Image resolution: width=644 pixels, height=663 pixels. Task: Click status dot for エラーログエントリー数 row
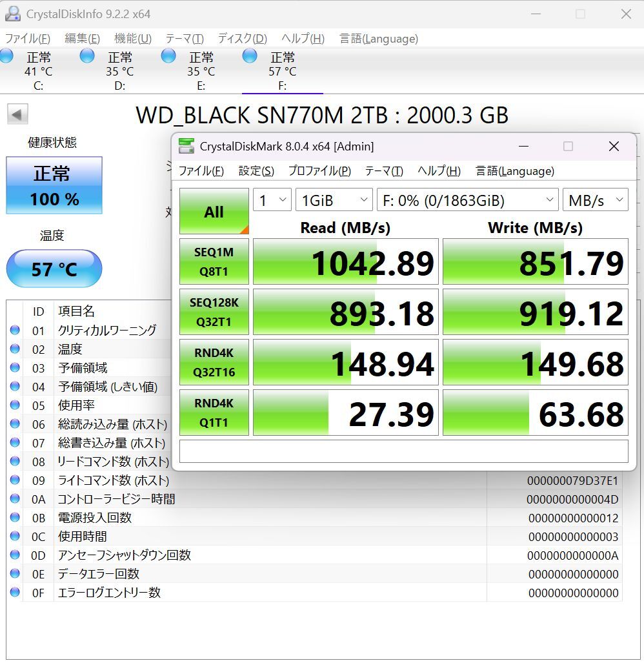coord(15,592)
